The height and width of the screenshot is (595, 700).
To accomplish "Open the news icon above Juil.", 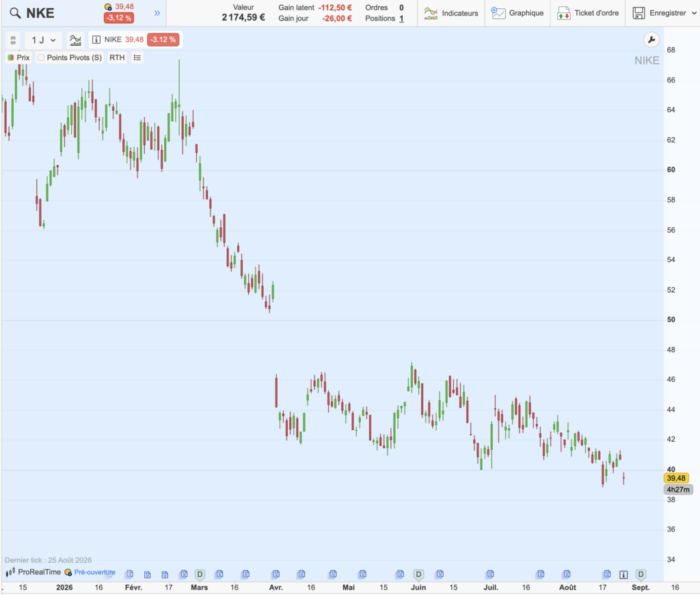I will coord(489,574).
